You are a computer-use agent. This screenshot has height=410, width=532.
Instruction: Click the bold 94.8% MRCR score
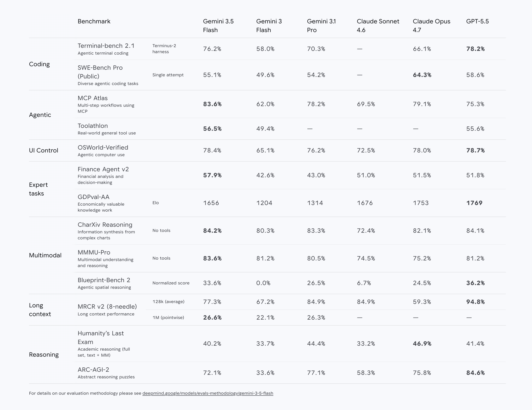[475, 302]
